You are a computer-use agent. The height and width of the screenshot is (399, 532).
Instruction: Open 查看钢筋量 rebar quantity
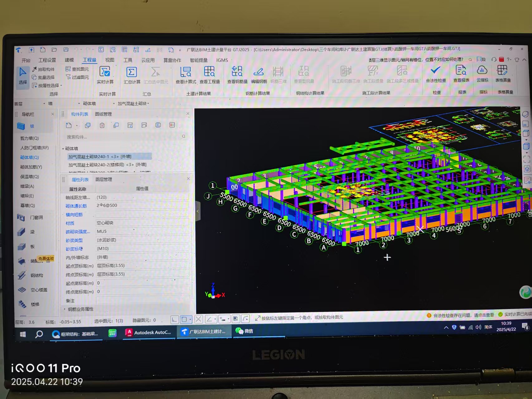237,75
